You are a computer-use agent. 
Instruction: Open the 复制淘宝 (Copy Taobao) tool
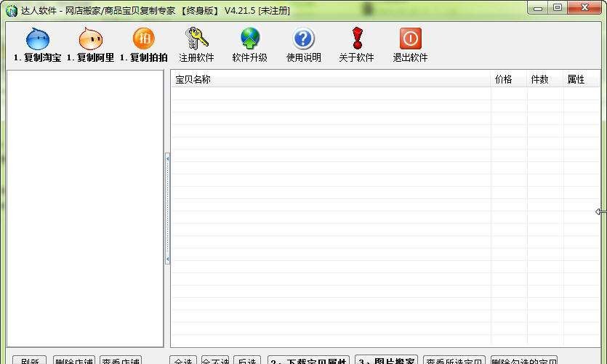(x=38, y=45)
